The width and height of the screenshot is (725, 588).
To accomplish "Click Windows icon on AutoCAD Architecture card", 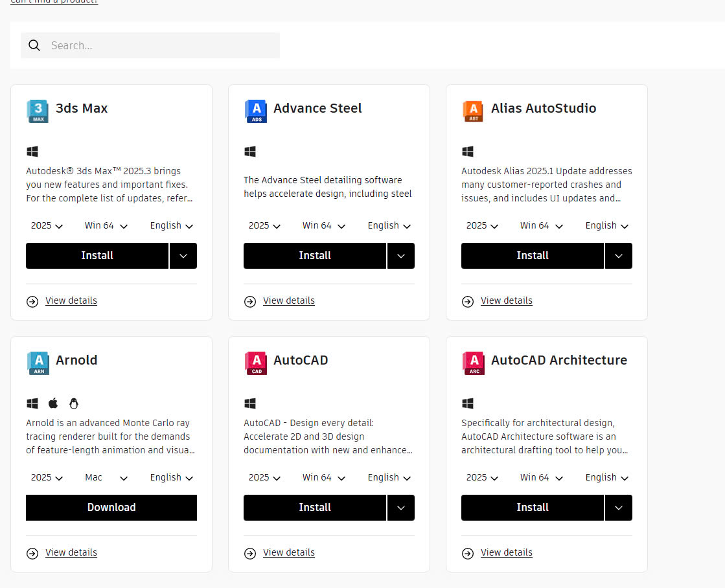I will tap(468, 403).
